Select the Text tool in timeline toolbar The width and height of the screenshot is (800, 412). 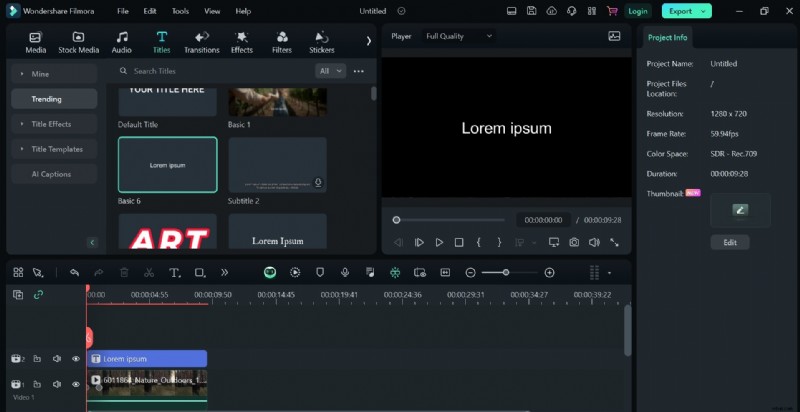pyautogui.click(x=174, y=273)
